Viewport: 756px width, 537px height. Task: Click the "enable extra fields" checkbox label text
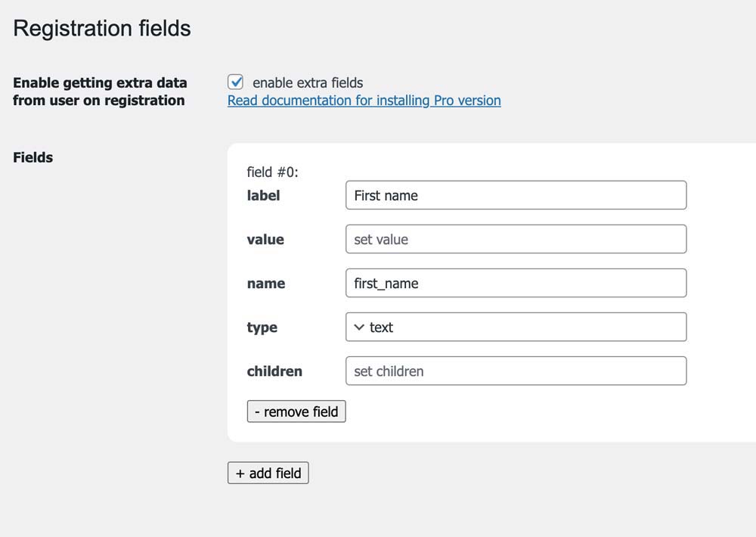click(308, 83)
